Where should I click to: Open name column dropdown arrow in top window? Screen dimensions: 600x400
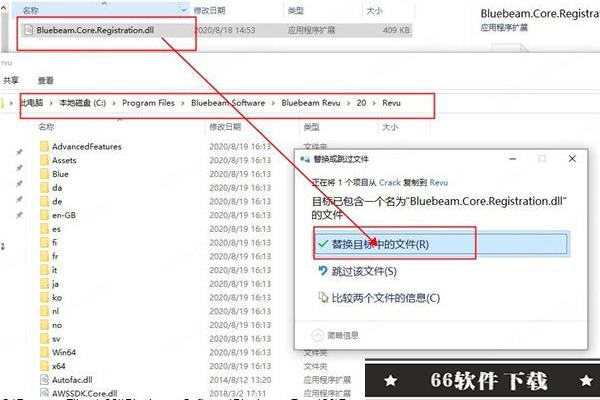tap(184, 10)
